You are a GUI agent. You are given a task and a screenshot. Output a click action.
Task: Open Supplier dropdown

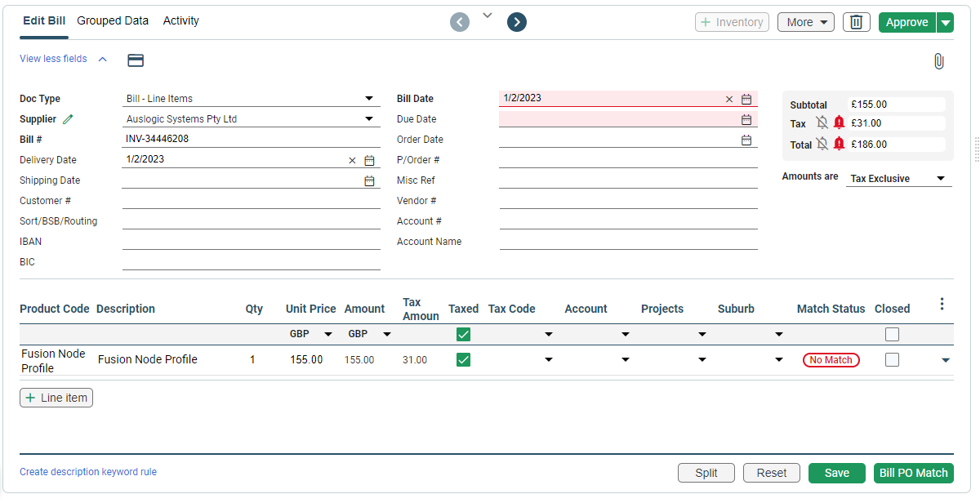368,119
